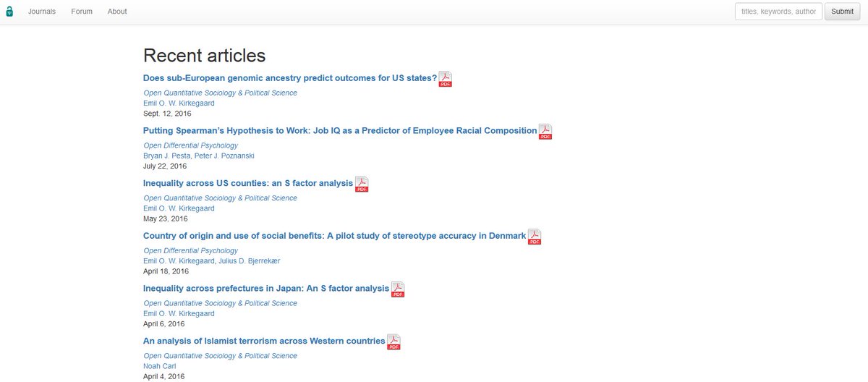Open An analysis of Islamist terrorism article
This screenshot has height=382, width=868.
coord(264,341)
